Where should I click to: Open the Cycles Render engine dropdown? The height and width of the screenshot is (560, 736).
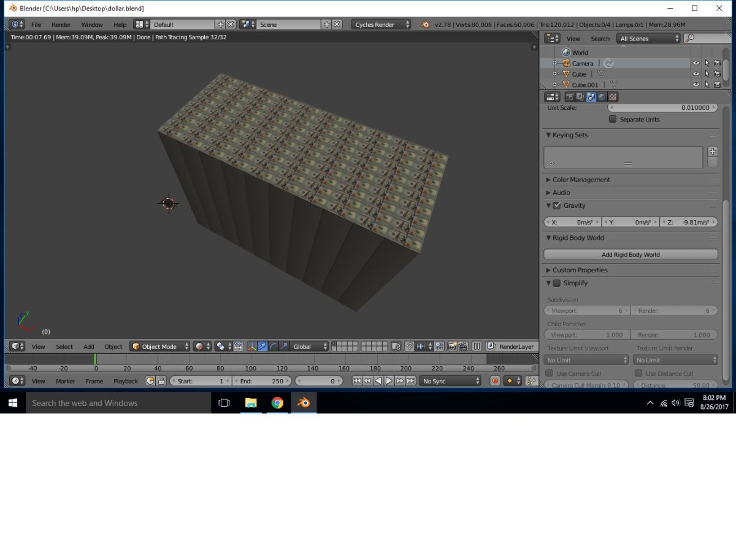(x=381, y=25)
